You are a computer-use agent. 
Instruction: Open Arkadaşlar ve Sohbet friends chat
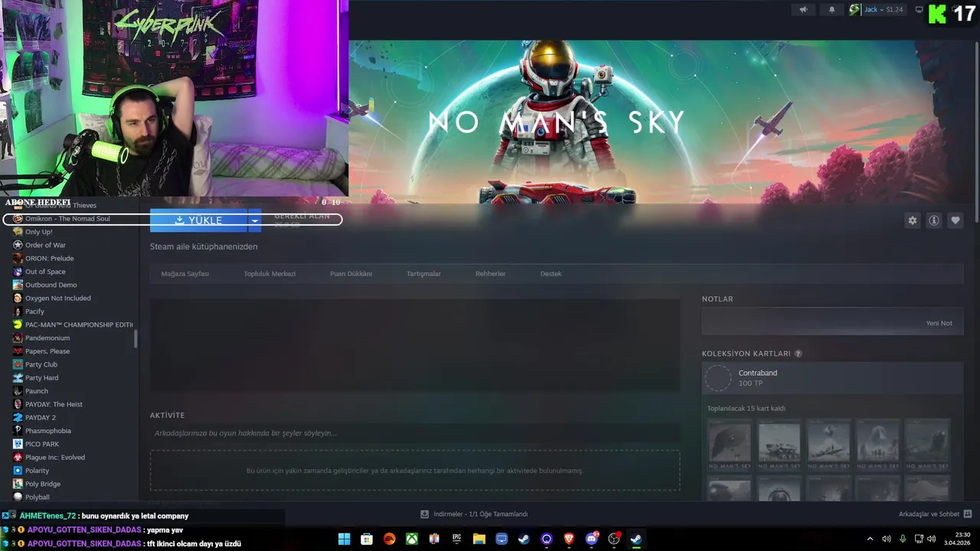click(x=935, y=514)
